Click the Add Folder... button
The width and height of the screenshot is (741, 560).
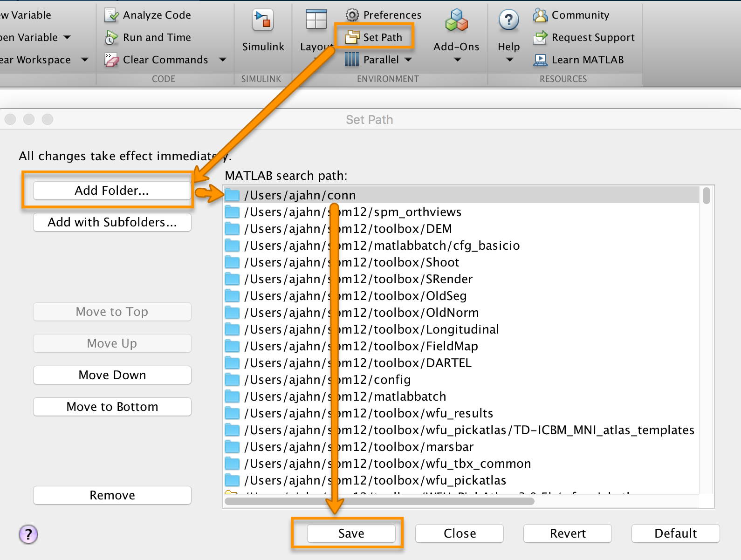point(112,191)
